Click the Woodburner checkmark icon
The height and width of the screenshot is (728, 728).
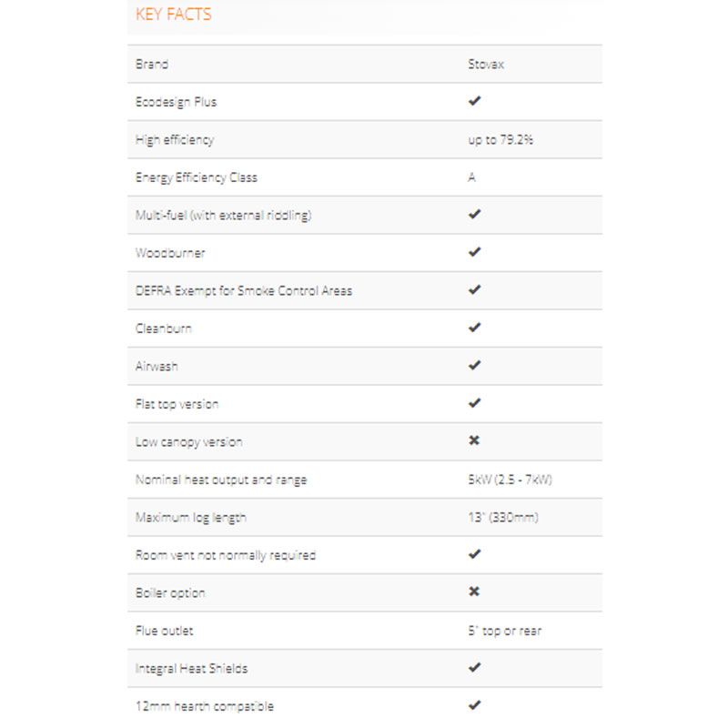[x=474, y=252]
